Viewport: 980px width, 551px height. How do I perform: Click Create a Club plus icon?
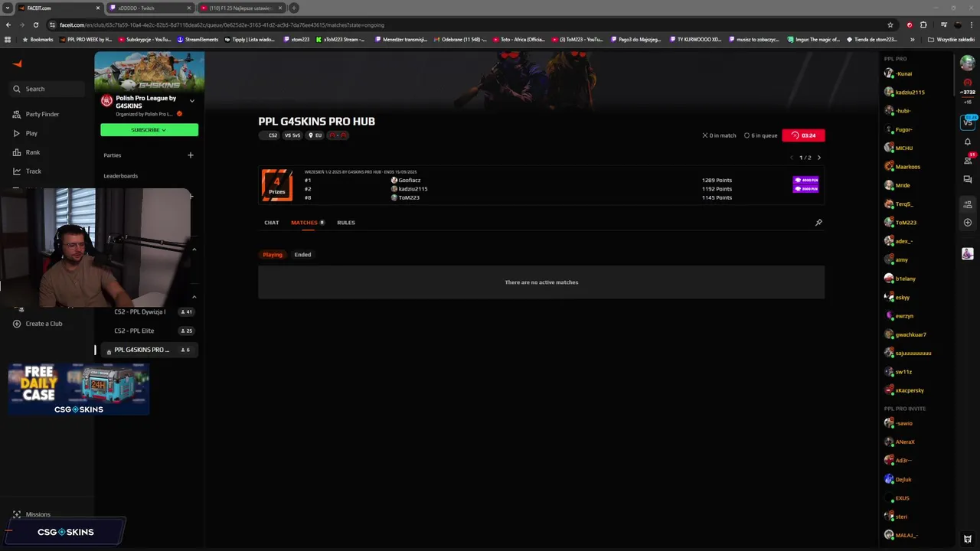point(17,324)
